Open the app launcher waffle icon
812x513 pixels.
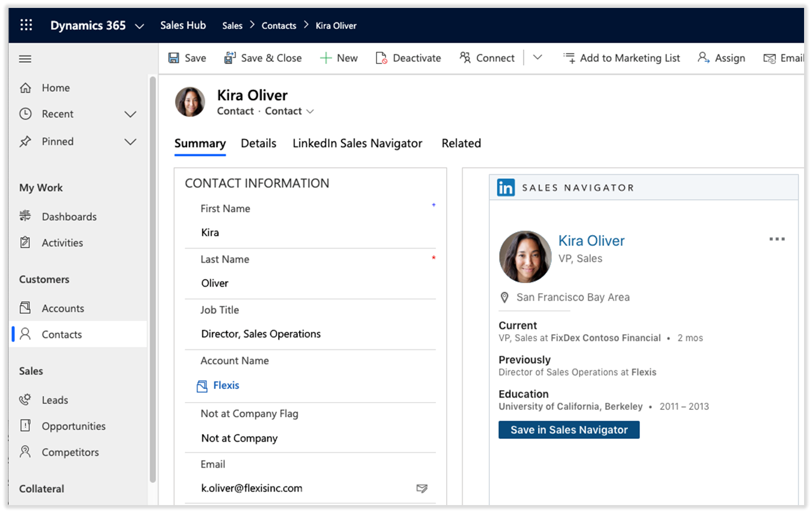click(x=26, y=25)
